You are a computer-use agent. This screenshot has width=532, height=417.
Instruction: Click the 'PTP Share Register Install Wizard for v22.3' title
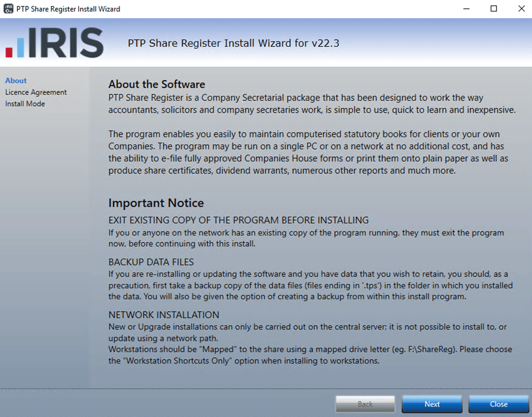click(x=234, y=43)
